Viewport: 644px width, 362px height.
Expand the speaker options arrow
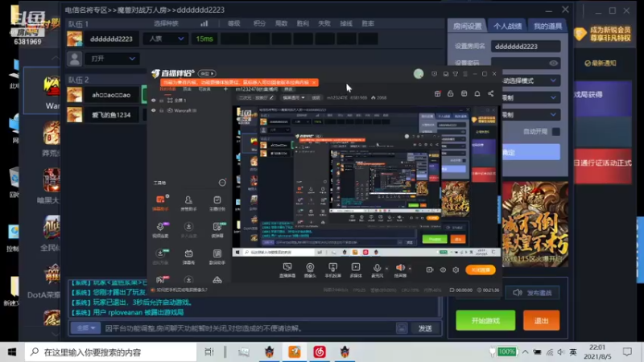pos(410,269)
